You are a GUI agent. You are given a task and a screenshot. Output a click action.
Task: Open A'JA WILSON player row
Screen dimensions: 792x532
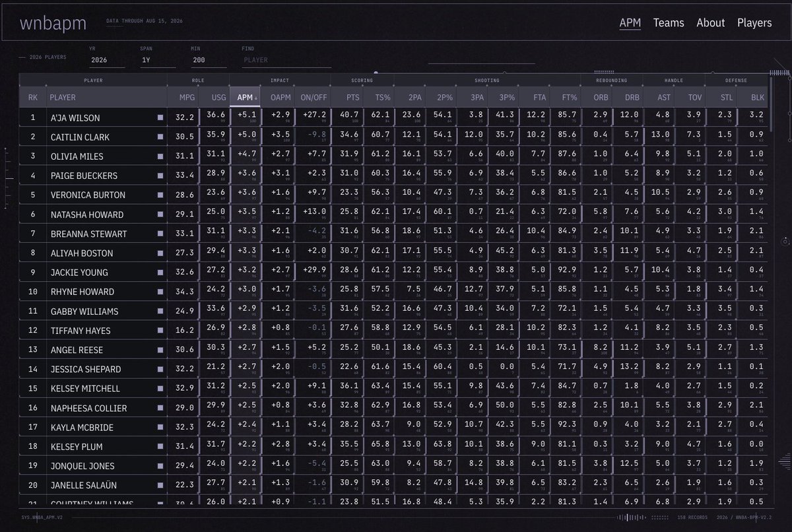pos(394,118)
